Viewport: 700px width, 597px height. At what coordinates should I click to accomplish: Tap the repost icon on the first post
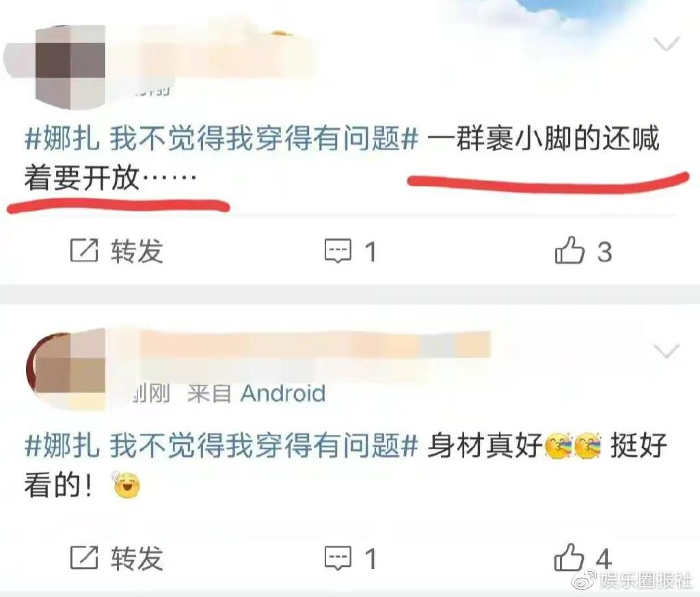click(x=84, y=250)
